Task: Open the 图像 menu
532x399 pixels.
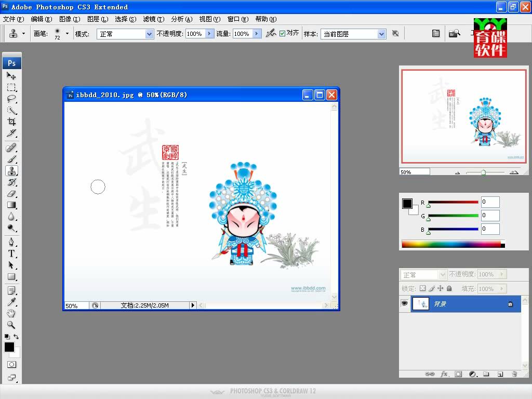Action: click(x=70, y=19)
